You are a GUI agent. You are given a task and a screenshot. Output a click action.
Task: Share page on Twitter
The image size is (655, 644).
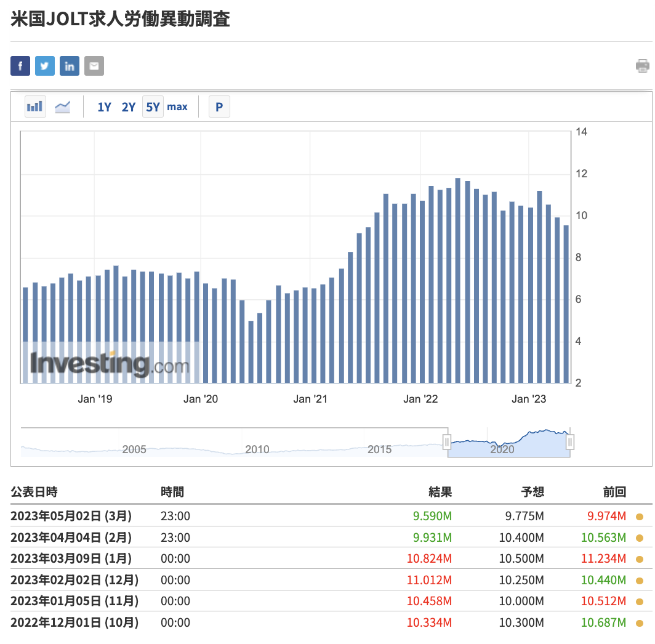pos(45,66)
